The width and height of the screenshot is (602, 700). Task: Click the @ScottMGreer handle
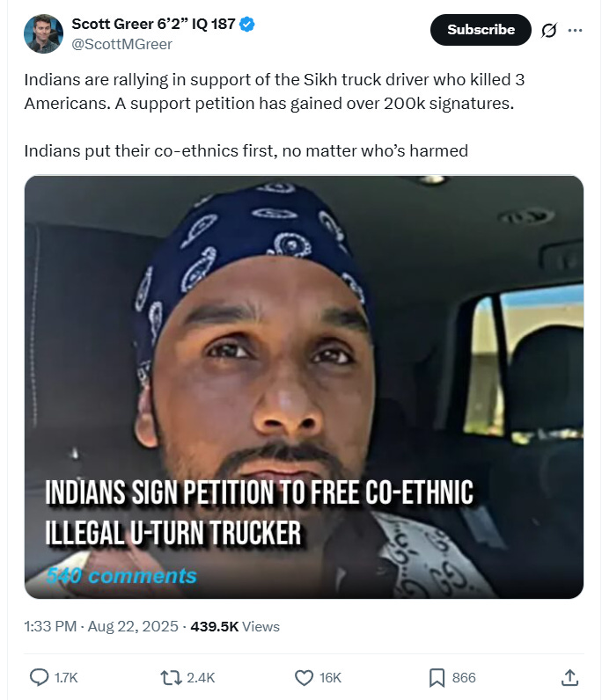[121, 44]
